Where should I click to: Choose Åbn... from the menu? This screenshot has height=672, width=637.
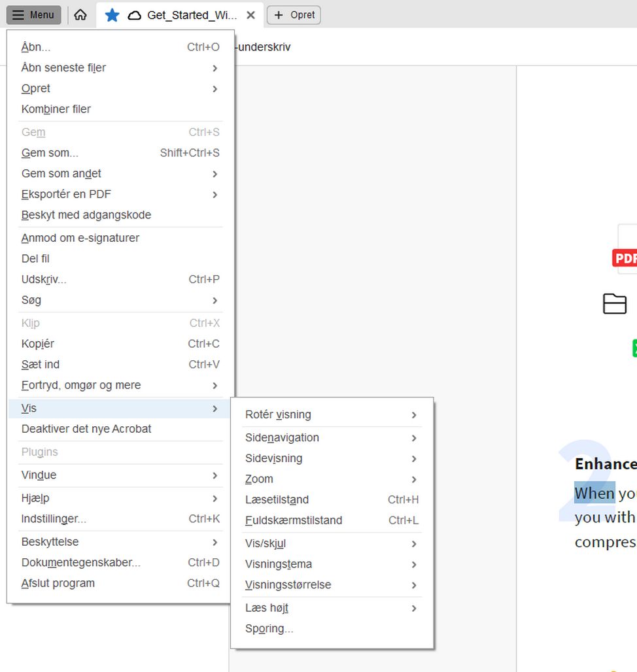click(120, 46)
